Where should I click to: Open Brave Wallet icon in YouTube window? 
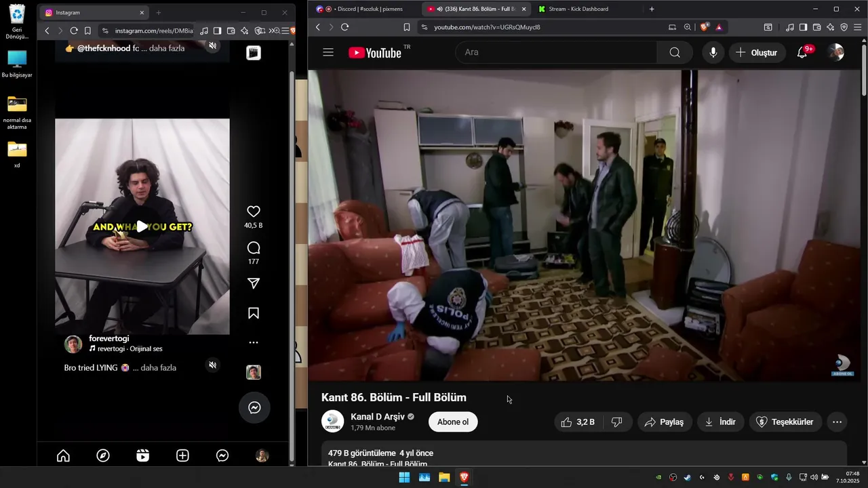coord(816,27)
